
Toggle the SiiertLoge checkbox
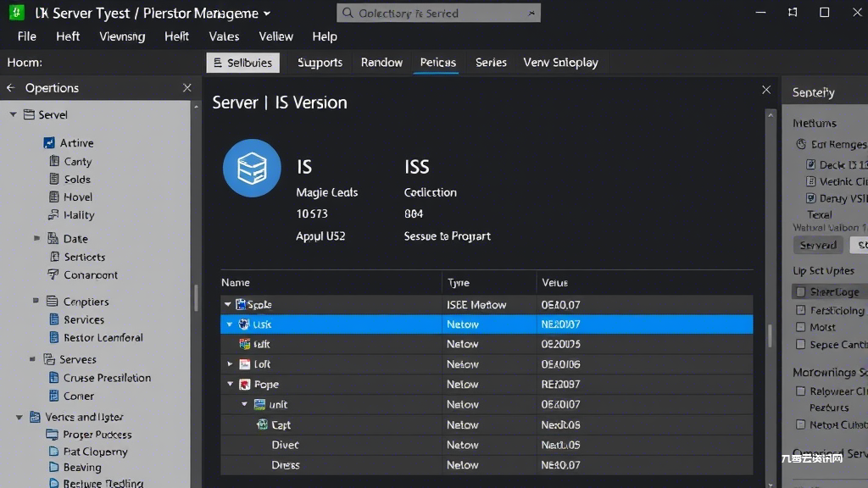click(800, 291)
